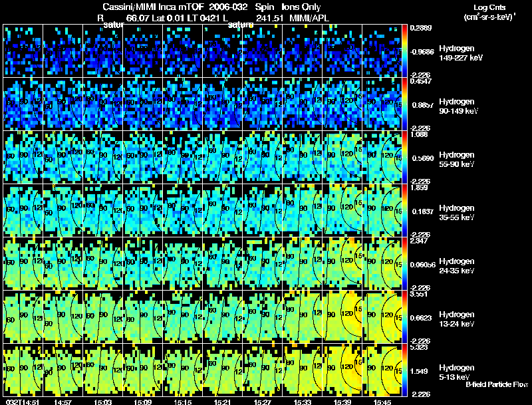This screenshot has width=532, height=405.
Task: Click the color bar beside the 13-24 keV row
Action: pyautogui.click(x=405, y=317)
